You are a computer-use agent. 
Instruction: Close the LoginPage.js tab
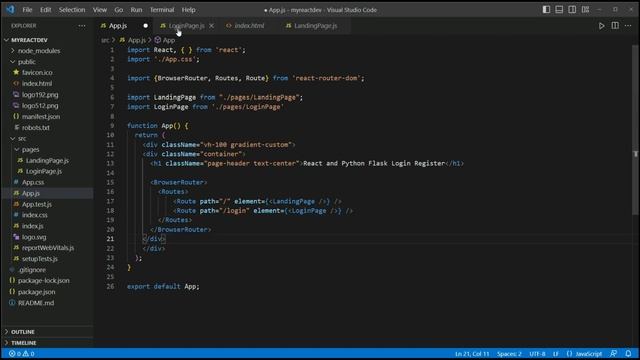coord(211,26)
